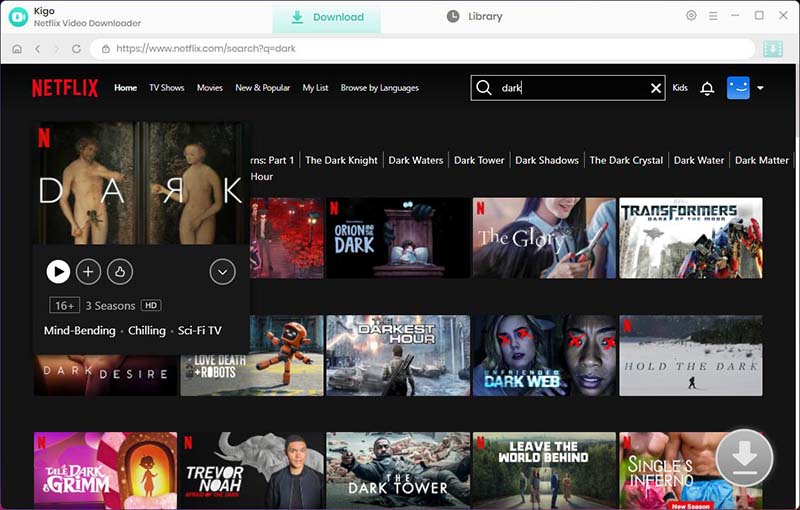The image size is (800, 510).
Task: Play the Dark series
Action: (58, 272)
